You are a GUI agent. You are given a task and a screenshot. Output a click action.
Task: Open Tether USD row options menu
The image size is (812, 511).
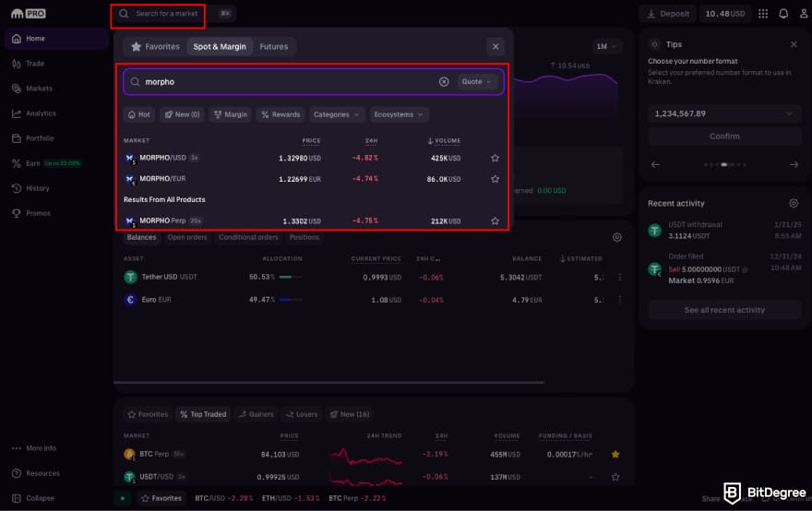620,277
